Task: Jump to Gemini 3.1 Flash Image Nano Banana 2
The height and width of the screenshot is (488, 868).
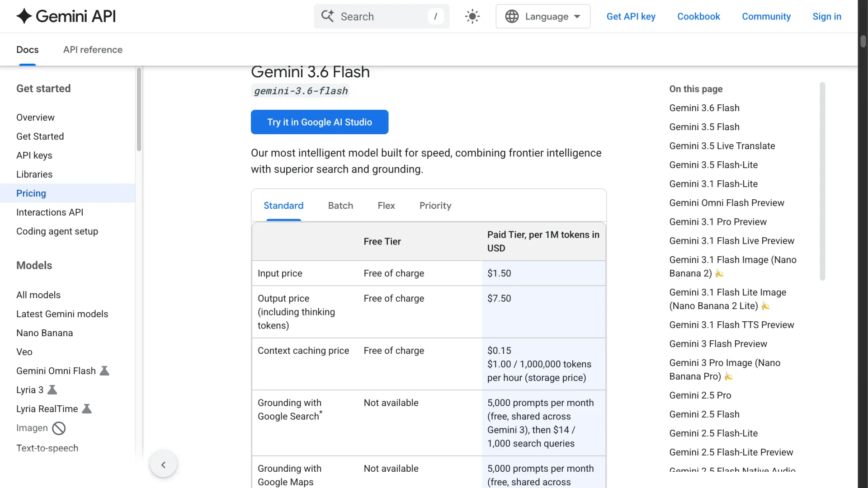Action: tap(733, 267)
